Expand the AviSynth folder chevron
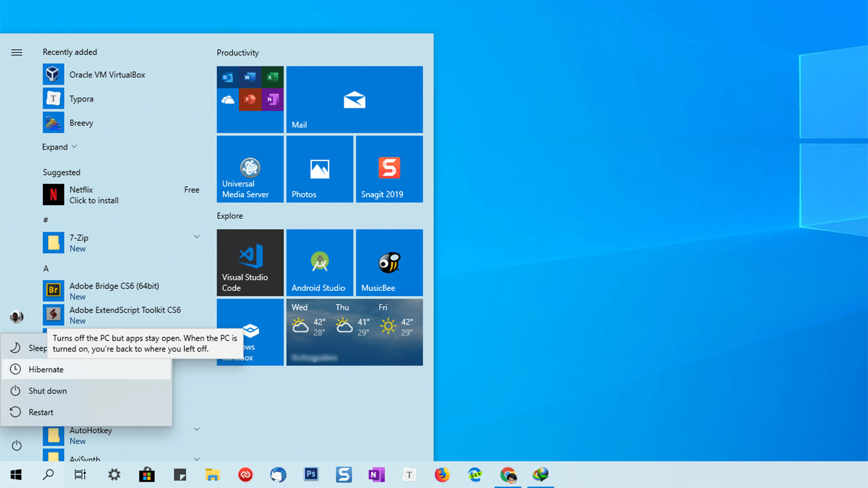The image size is (868, 488). pos(197,459)
